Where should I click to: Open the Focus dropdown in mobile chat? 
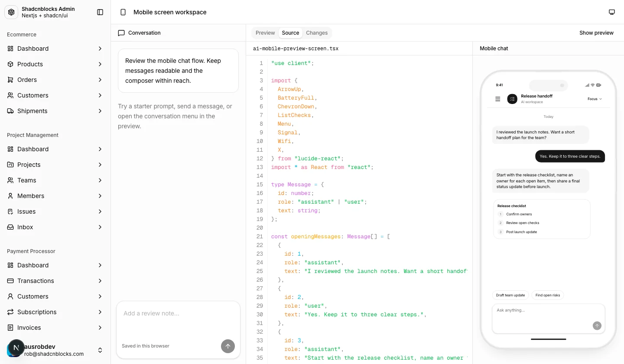click(595, 99)
